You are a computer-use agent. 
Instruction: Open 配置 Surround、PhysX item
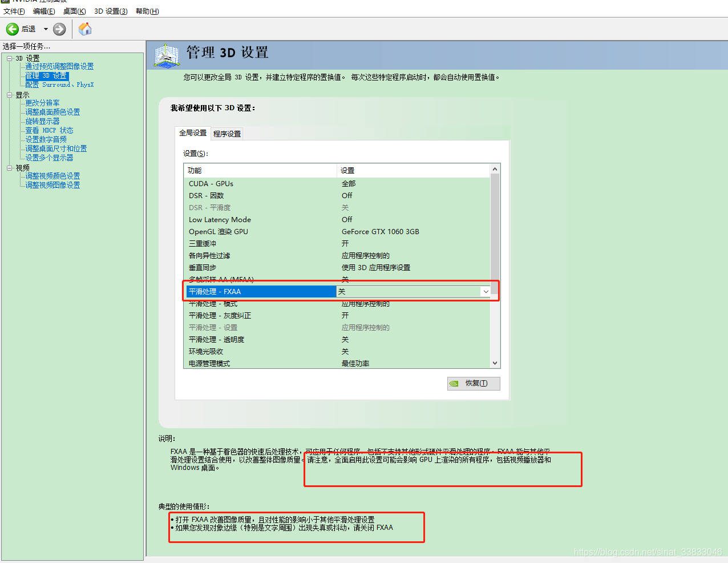pyautogui.click(x=59, y=85)
